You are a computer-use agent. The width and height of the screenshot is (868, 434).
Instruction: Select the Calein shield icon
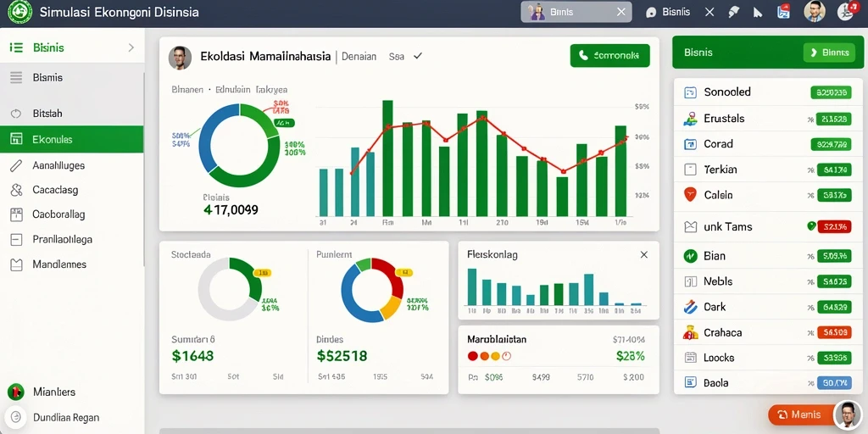[690, 195]
